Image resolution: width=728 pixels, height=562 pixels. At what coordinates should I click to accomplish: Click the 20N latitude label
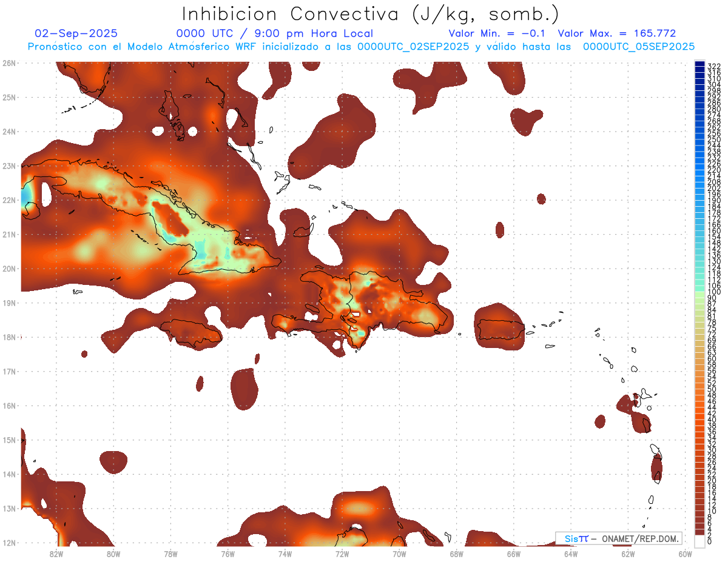click(x=9, y=269)
